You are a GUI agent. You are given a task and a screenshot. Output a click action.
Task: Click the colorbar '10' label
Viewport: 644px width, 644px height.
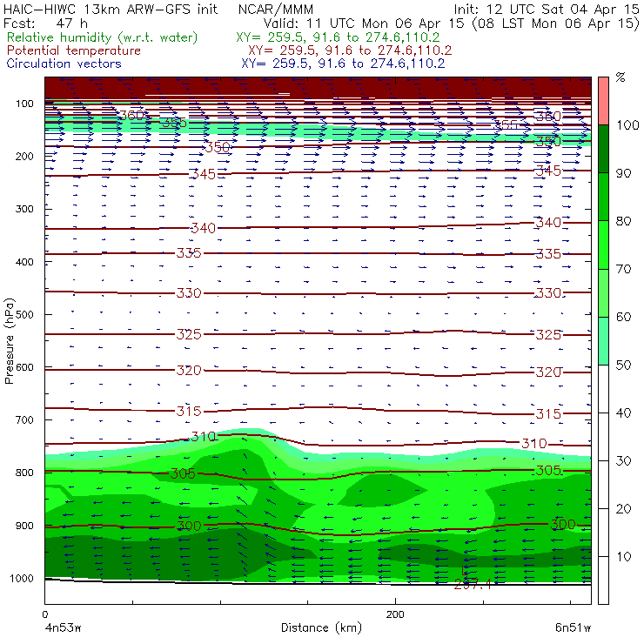[x=623, y=557]
